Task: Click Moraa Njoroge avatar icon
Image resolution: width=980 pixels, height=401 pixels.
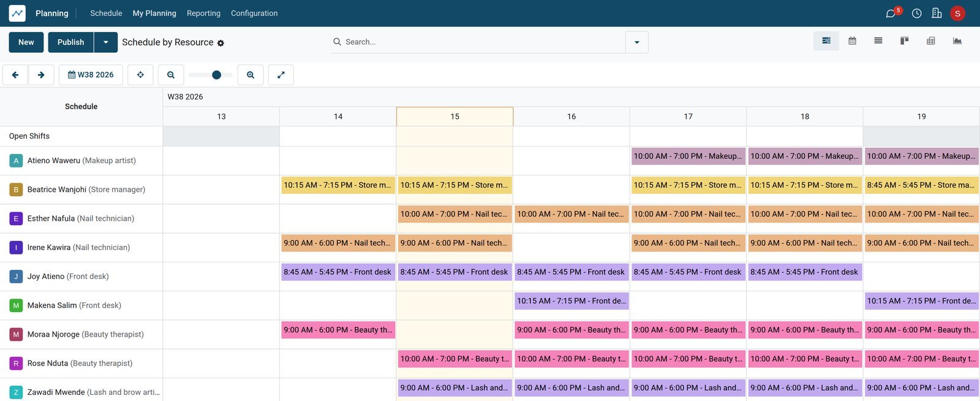Action: coord(16,334)
